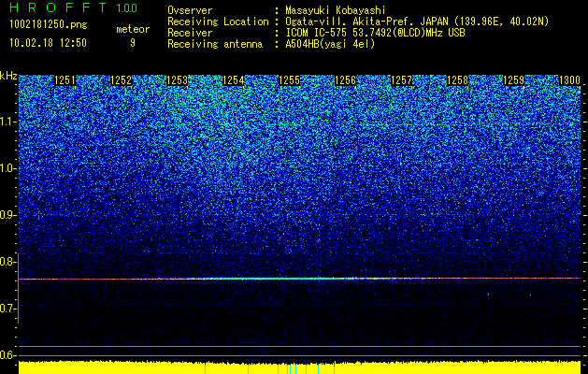This screenshot has height=374, width=588.
Task: Click the Receiver field label
Action: point(190,33)
